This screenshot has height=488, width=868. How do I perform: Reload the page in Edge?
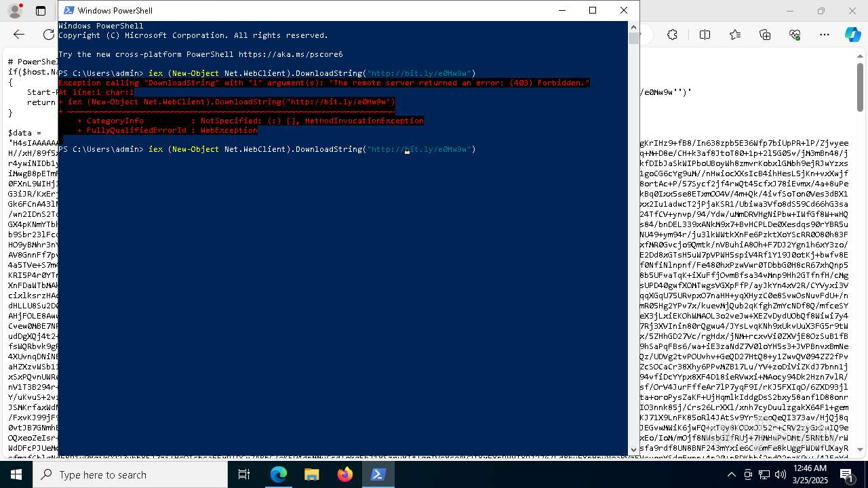pos(48,35)
